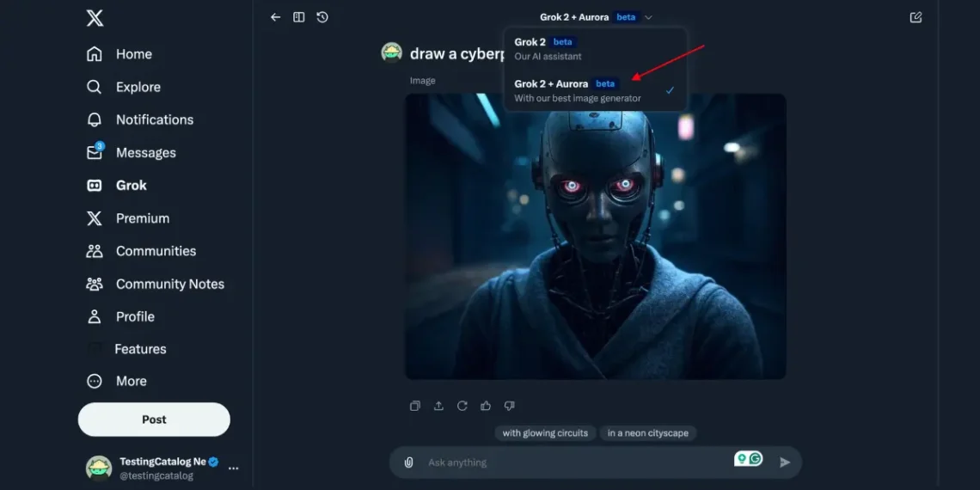This screenshot has height=490, width=980.
Task: Toggle the sidebar panel icon
Action: click(299, 17)
